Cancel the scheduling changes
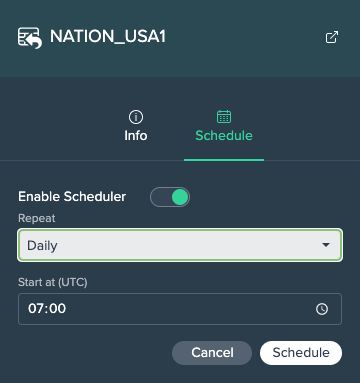 tap(212, 353)
